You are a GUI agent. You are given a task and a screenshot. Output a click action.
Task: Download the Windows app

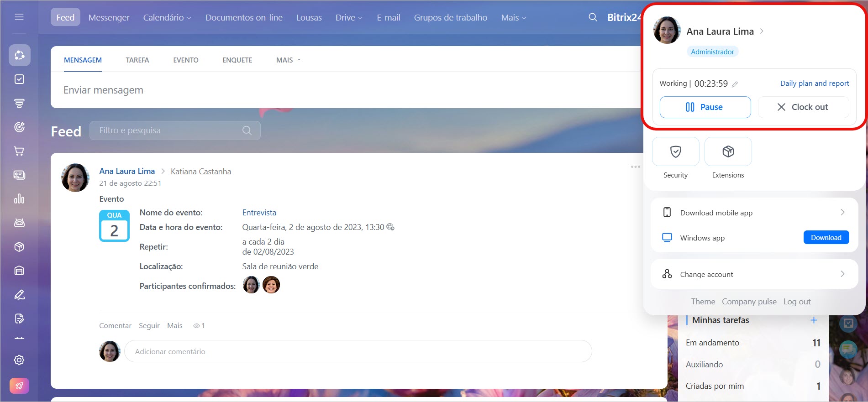tap(826, 238)
